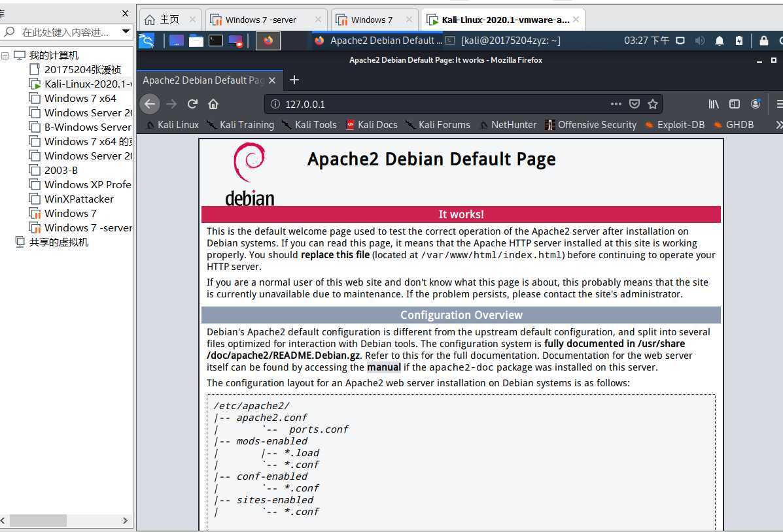Image resolution: width=783 pixels, height=532 pixels.
Task: Click the volume speaker icon in Kali panel
Action: coord(700,41)
